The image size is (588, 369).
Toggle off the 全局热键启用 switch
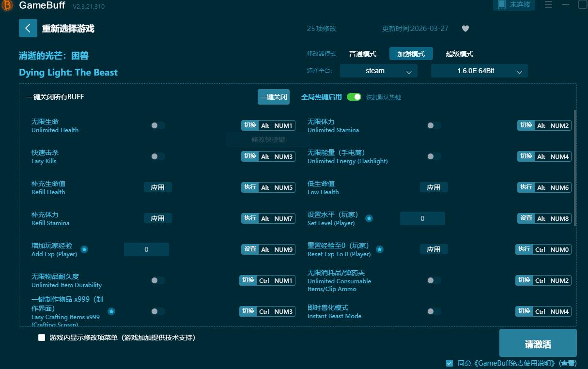(354, 97)
